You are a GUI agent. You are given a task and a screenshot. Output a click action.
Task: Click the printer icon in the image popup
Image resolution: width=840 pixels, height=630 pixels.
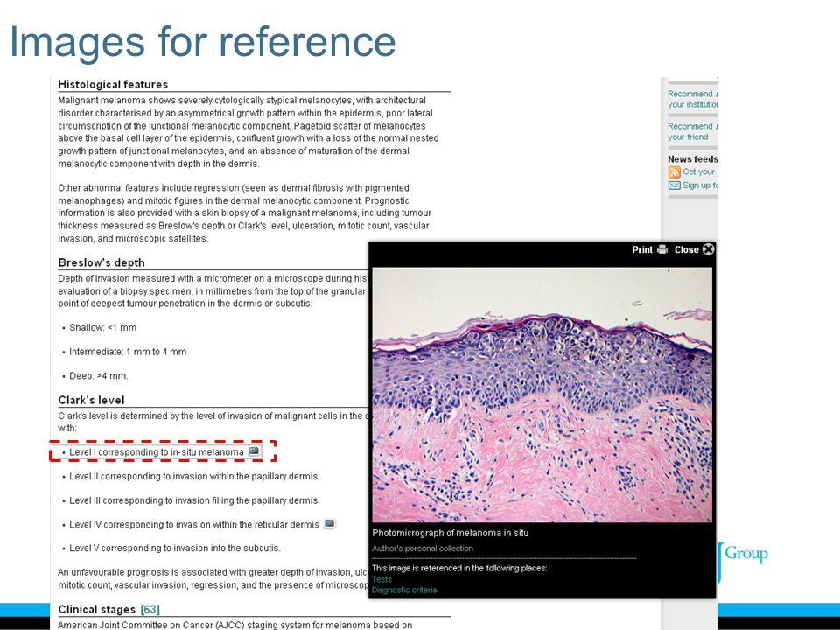(662, 249)
